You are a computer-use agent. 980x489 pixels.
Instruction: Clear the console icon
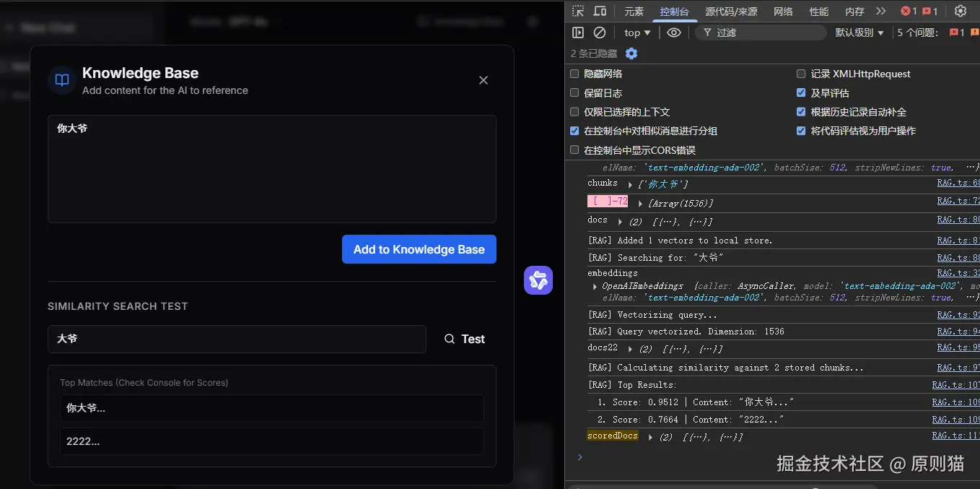[x=599, y=33]
